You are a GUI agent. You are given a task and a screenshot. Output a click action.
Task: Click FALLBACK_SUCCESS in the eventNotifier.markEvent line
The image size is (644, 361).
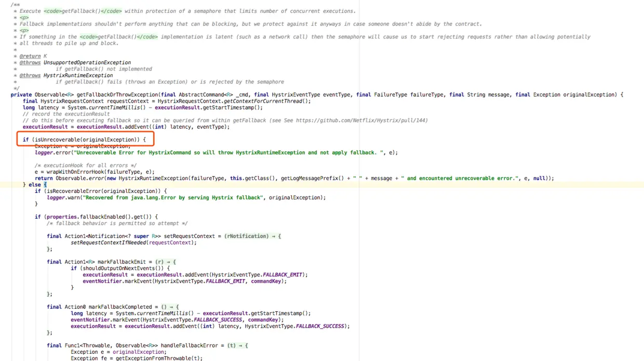218,320
